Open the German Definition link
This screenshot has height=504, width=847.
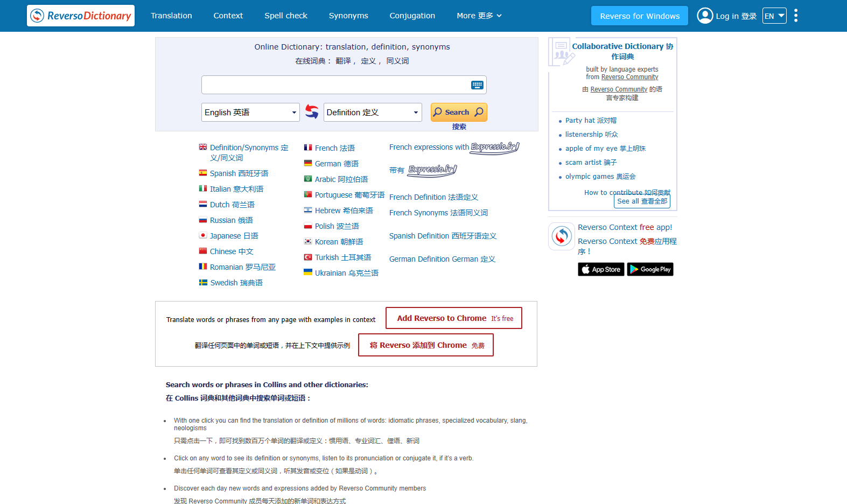tap(442, 259)
